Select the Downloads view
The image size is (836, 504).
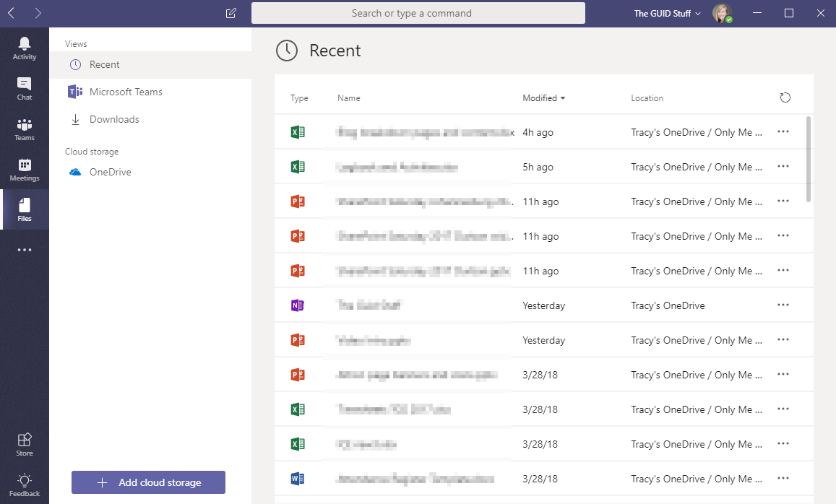click(x=114, y=119)
